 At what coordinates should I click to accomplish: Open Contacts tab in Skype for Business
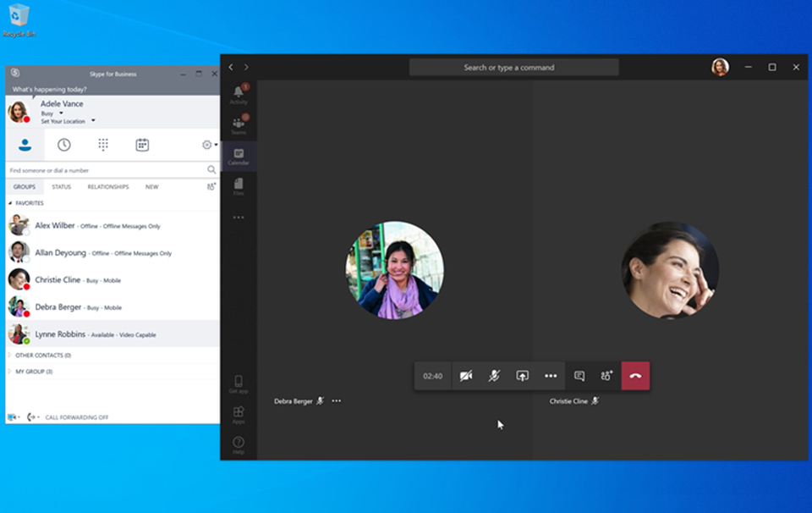coord(25,145)
